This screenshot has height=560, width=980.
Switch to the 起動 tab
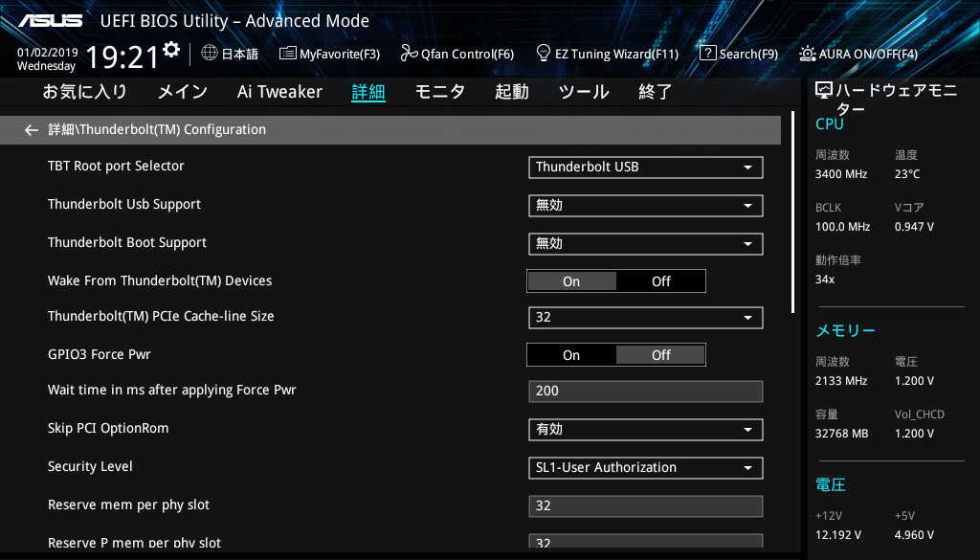tap(512, 92)
